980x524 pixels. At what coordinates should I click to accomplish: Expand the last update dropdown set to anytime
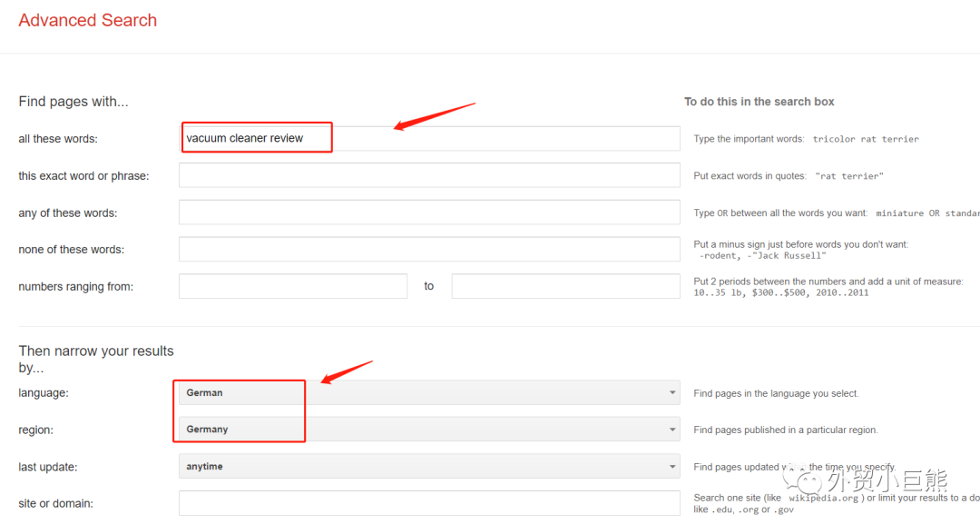click(428, 467)
